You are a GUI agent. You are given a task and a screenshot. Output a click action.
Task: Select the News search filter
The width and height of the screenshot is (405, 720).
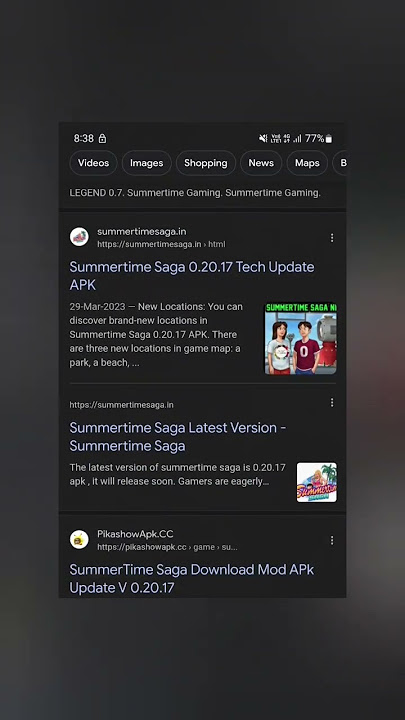coord(261,163)
